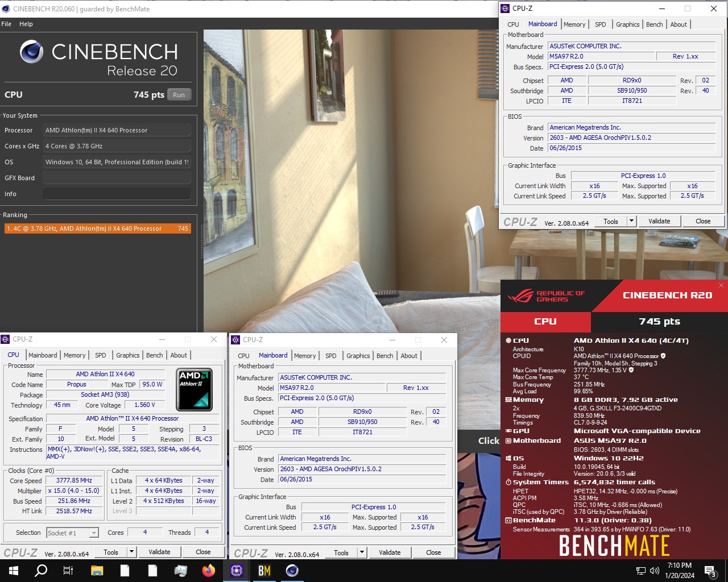The width and height of the screenshot is (728, 582).
Task: Select the ranking entry scoring 745
Action: click(x=98, y=228)
